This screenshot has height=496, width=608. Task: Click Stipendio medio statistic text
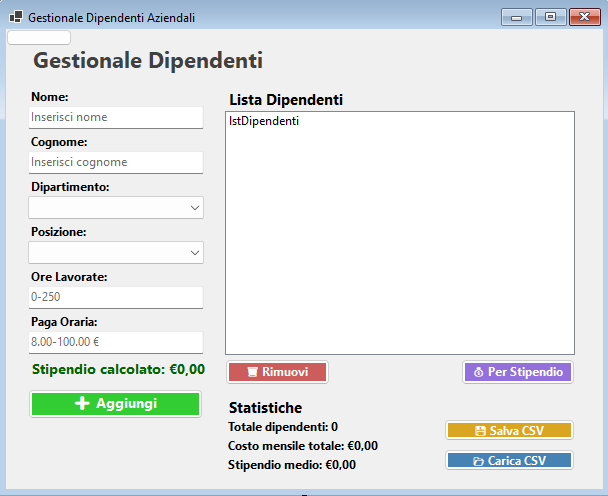292,465
